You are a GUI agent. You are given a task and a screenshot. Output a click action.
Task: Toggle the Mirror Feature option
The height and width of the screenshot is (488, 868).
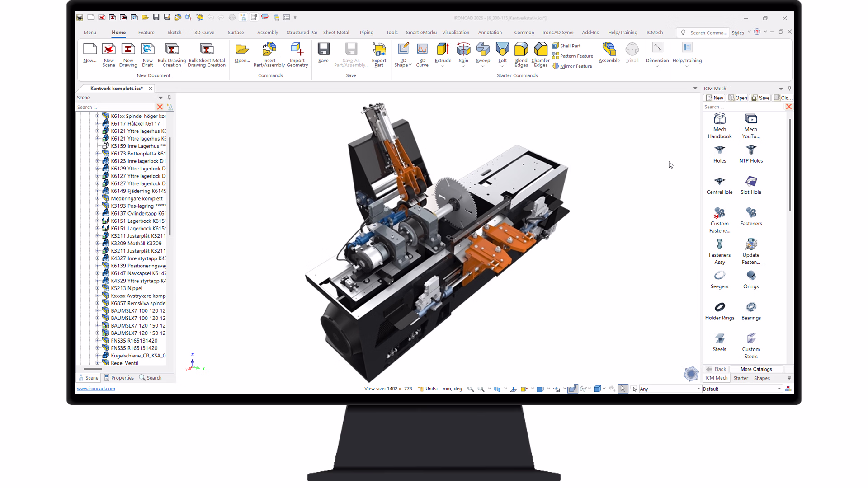coord(572,66)
